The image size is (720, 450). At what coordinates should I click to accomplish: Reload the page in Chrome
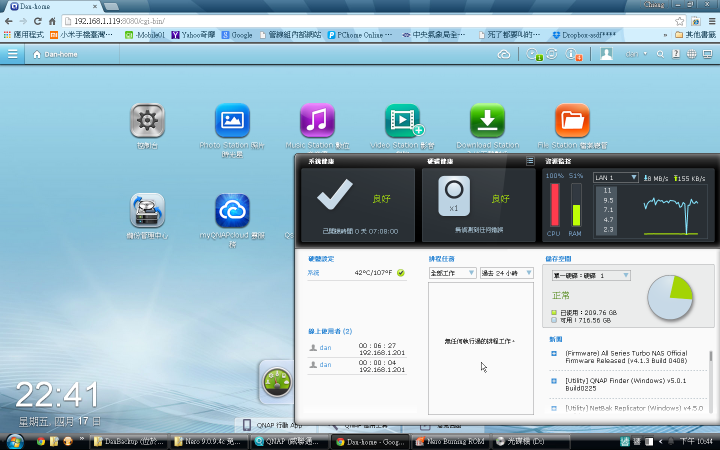38,21
